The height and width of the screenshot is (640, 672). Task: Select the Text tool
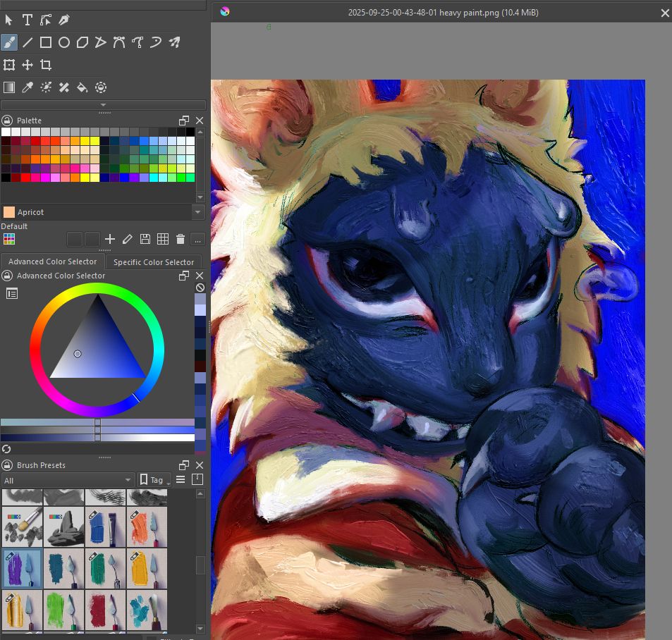[27, 20]
